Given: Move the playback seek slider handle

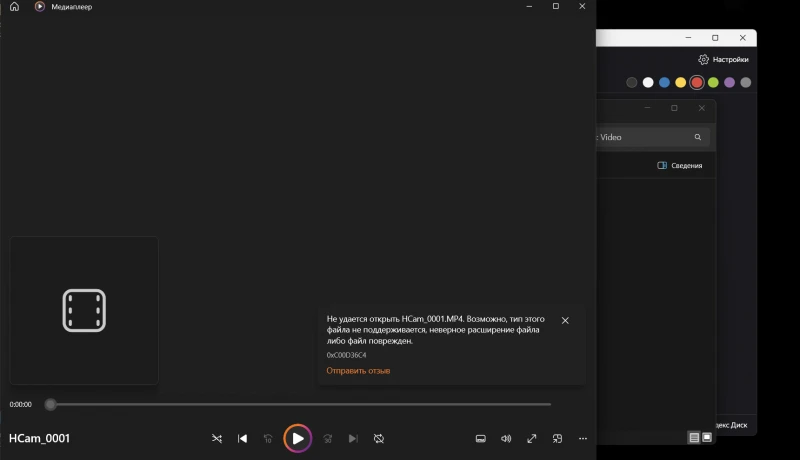Looking at the screenshot, I should (x=50, y=404).
